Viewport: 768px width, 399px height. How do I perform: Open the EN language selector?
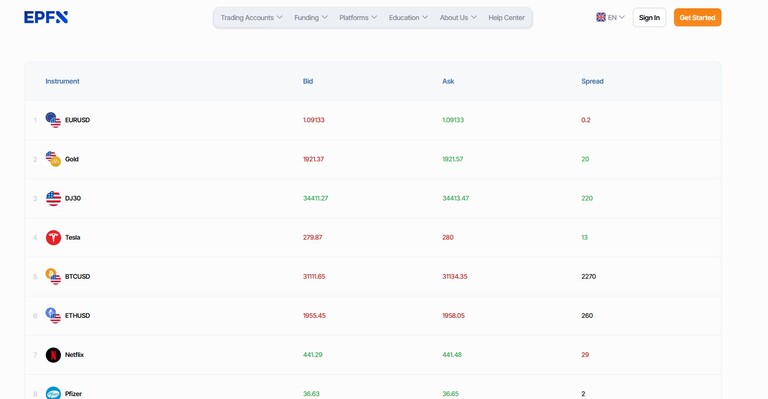point(610,17)
